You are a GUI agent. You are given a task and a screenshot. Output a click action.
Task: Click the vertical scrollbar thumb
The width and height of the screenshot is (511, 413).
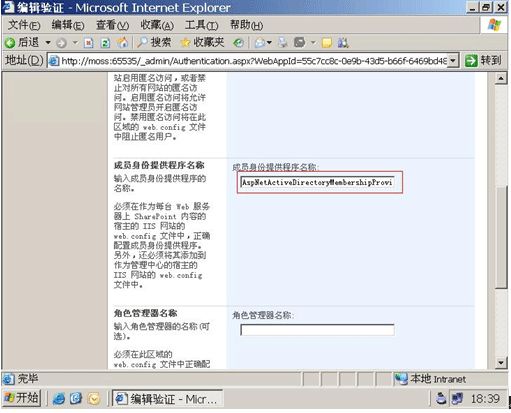click(x=501, y=237)
